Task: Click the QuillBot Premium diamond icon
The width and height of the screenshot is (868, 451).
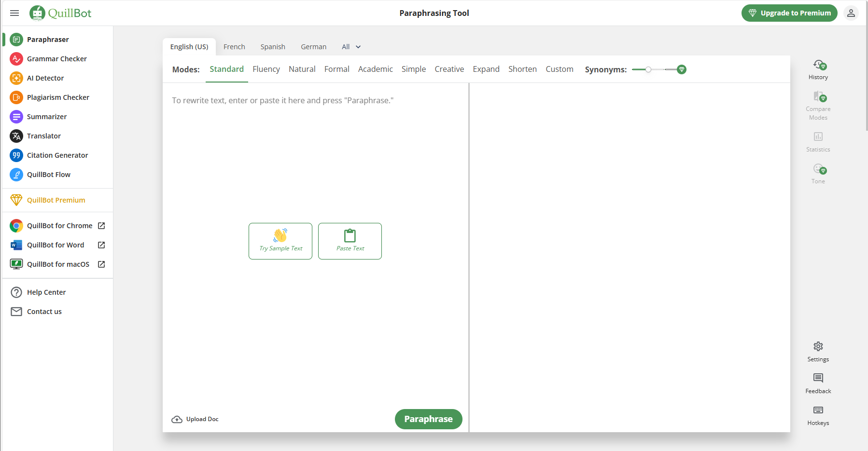Action: coord(16,200)
